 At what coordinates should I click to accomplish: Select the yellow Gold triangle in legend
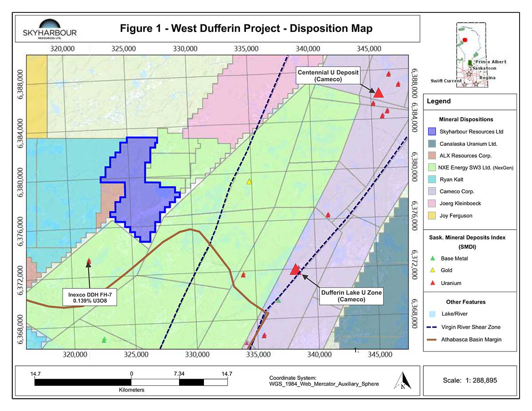tap(433, 270)
